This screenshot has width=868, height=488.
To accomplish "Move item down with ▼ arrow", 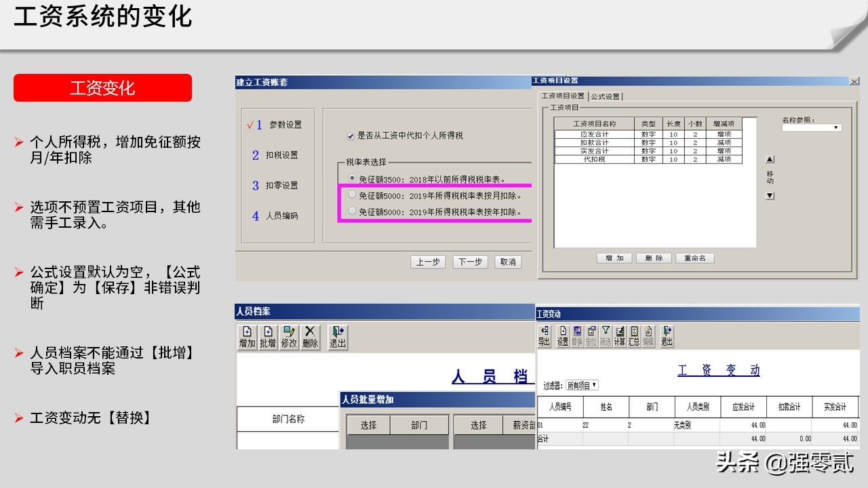I will (x=770, y=196).
